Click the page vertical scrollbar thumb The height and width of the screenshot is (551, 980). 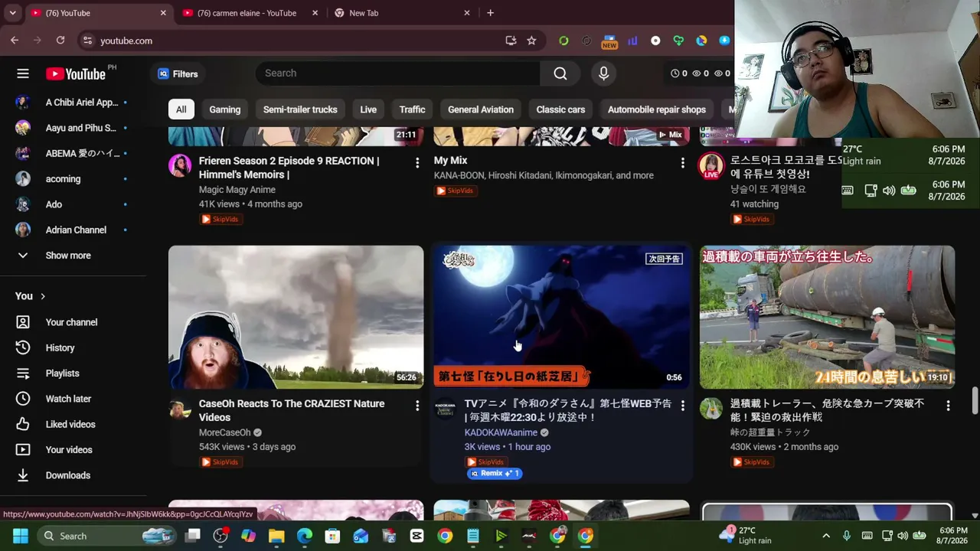click(x=975, y=401)
